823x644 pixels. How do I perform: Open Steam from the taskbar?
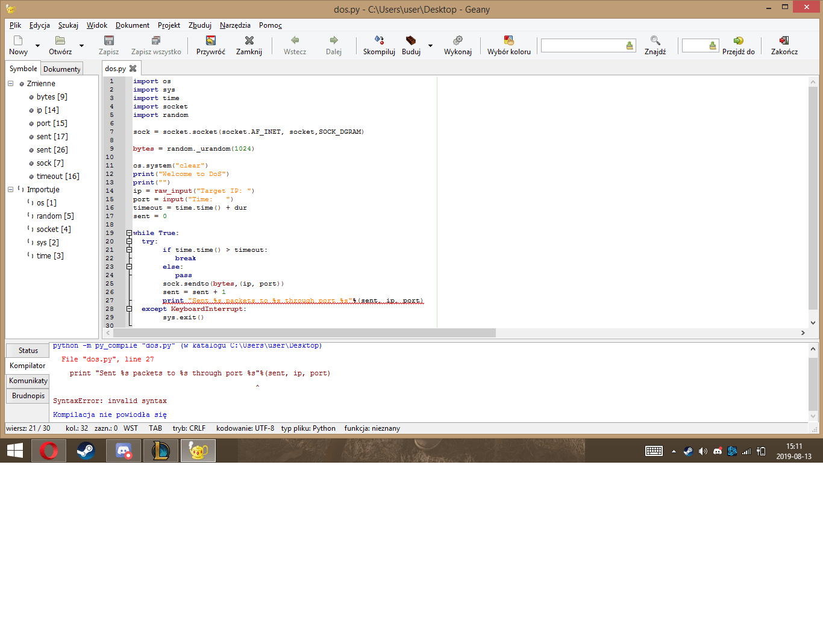tap(86, 451)
